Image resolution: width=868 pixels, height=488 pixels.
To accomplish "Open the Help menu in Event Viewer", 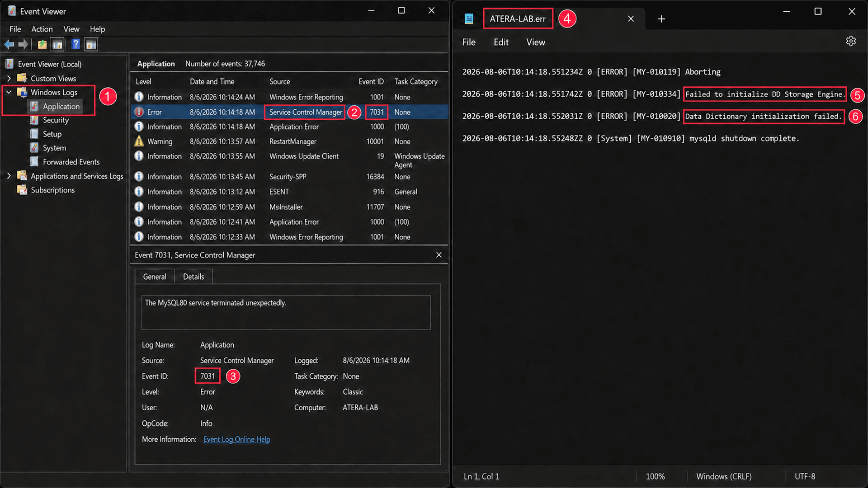I will click(x=97, y=29).
